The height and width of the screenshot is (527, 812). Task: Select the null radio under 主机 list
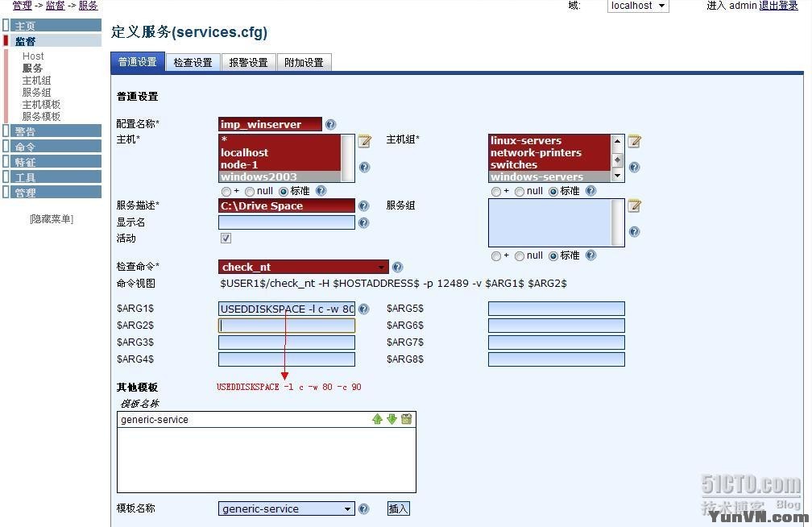coord(250,192)
